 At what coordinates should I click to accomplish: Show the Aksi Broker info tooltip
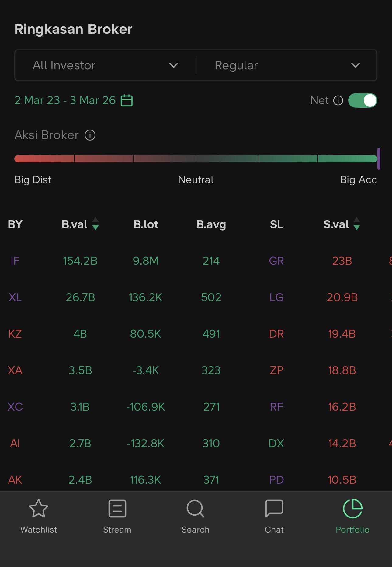pyautogui.click(x=90, y=135)
